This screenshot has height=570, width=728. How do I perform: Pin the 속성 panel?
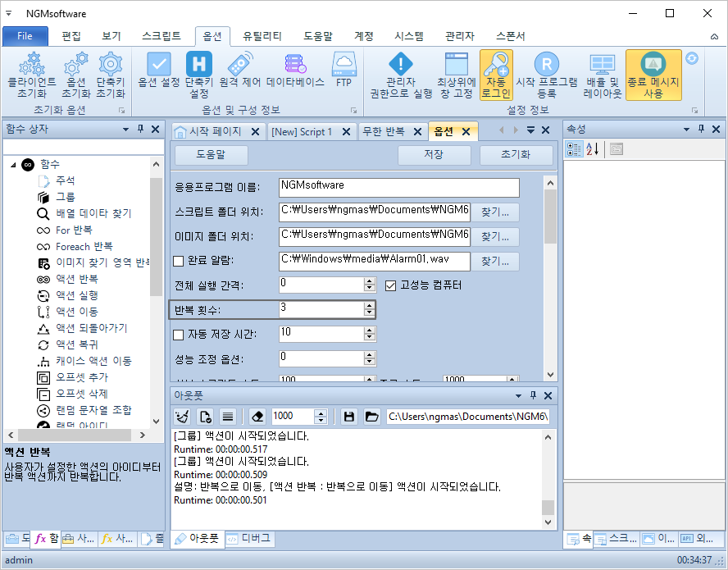[x=702, y=129]
